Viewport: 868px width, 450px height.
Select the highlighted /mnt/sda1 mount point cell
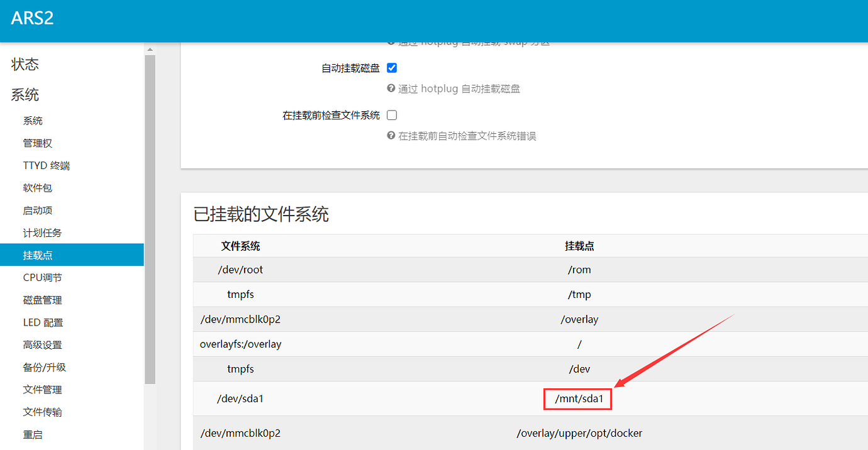(x=577, y=398)
